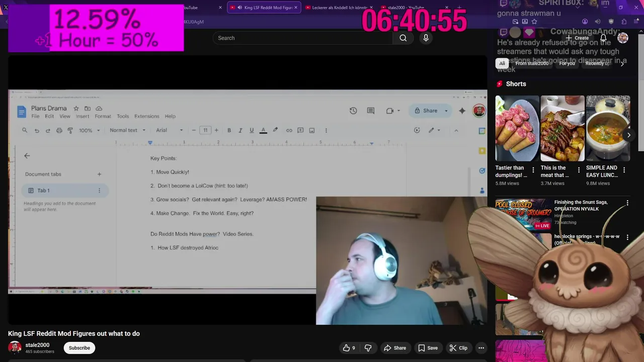644x362 pixels.
Task: Click the Docs redo icon
Action: 48,130
